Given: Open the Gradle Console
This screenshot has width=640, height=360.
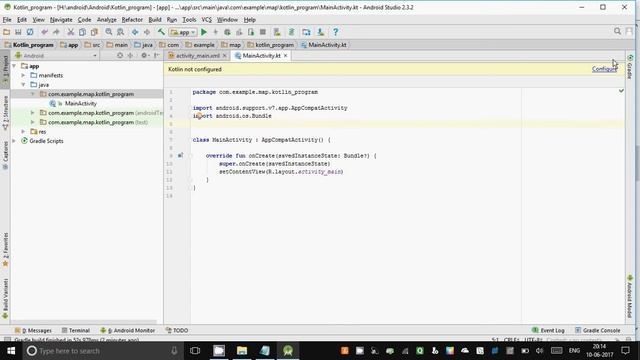Looking at the screenshot, I should (598, 330).
